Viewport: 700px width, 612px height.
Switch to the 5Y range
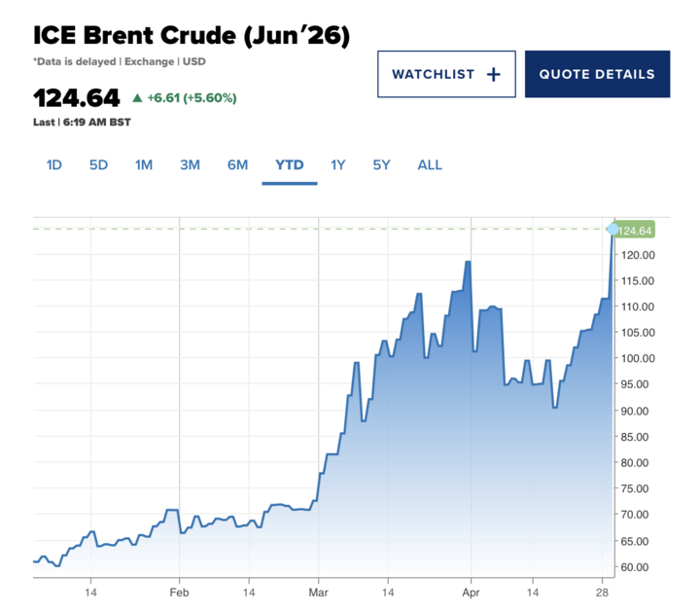381,164
